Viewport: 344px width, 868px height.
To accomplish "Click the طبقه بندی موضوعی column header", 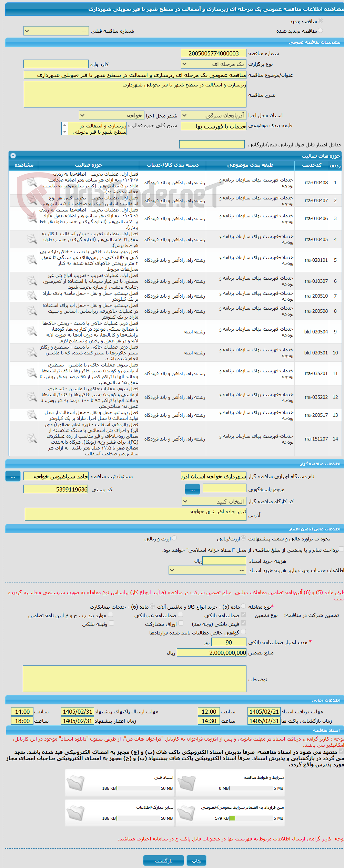I will point(250,165).
